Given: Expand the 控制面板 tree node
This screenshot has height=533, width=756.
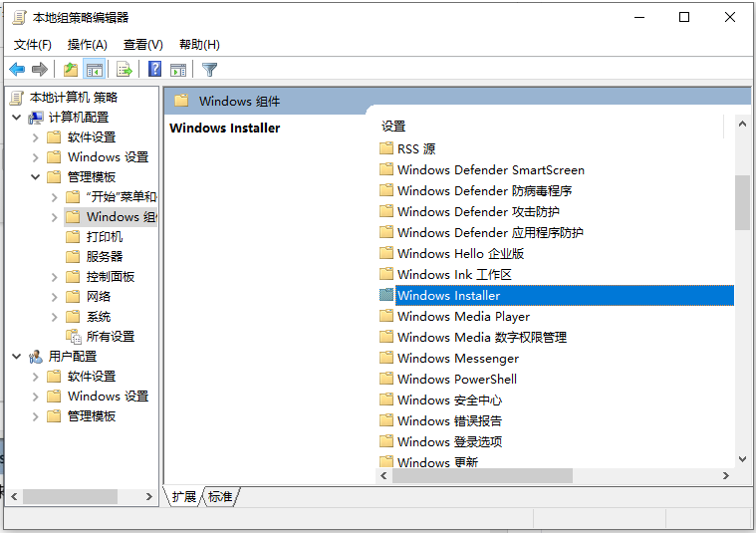Looking at the screenshot, I should [55, 277].
